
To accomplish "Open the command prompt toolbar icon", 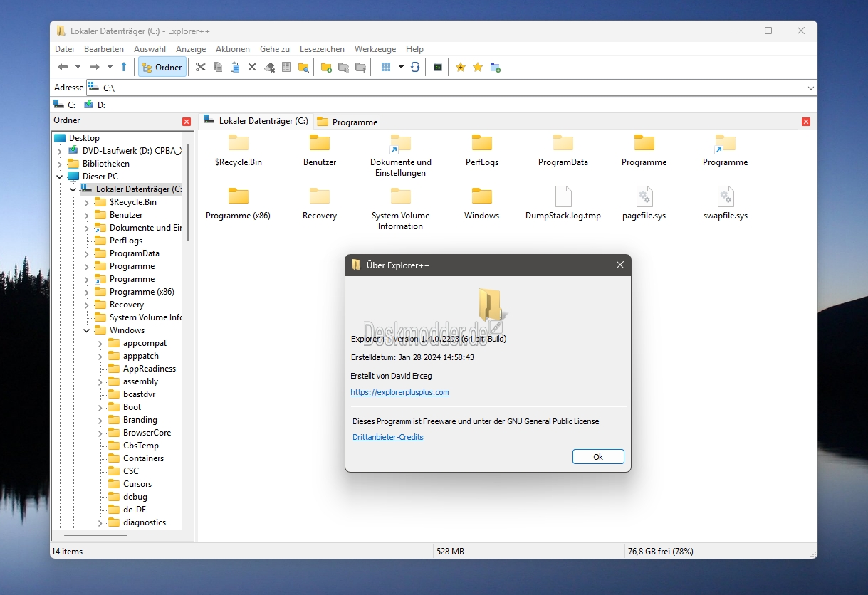I will (x=438, y=67).
